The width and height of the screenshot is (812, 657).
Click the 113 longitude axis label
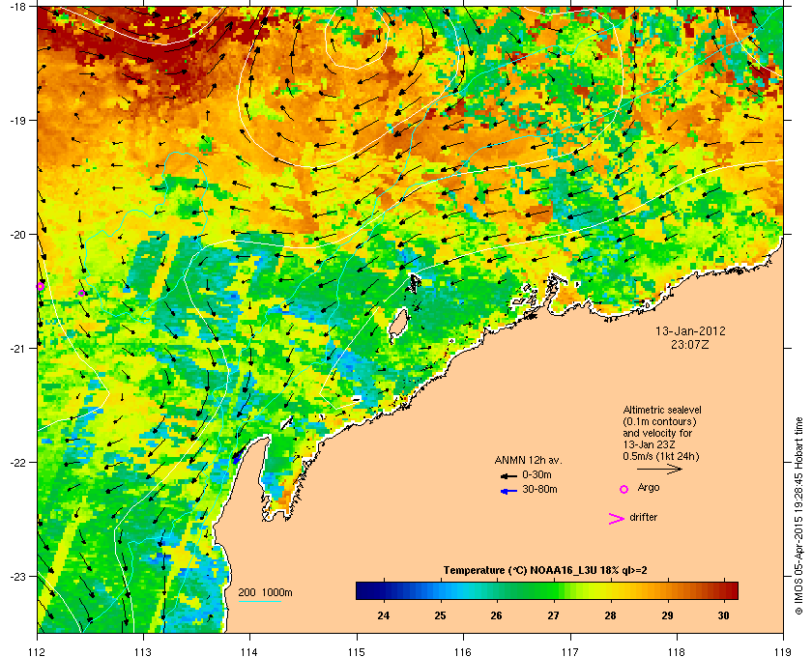[x=143, y=651]
